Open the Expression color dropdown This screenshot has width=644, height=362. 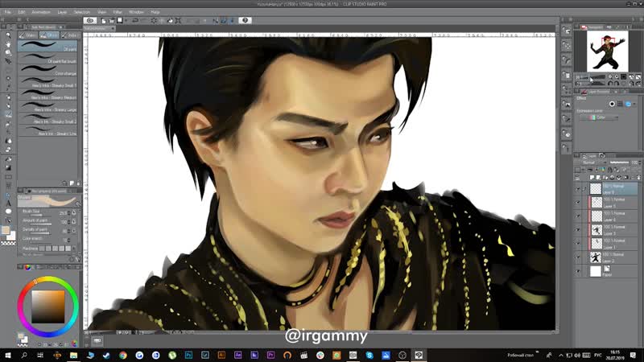(599, 117)
